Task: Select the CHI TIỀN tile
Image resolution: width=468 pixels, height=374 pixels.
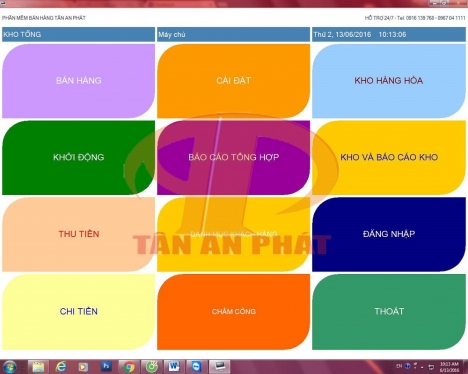Action: pos(78,312)
